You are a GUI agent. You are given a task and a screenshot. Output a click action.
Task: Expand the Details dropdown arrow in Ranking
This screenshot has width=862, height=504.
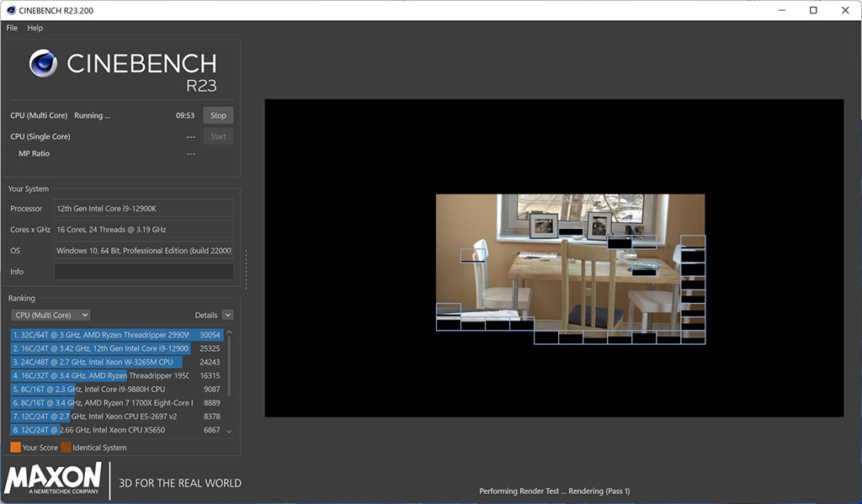click(x=227, y=315)
